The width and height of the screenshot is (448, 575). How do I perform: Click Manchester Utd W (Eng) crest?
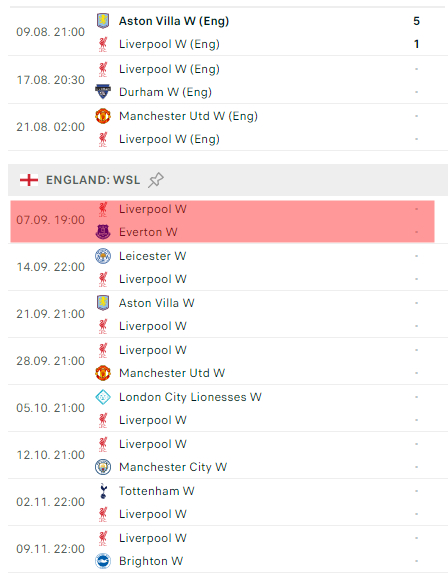[103, 116]
